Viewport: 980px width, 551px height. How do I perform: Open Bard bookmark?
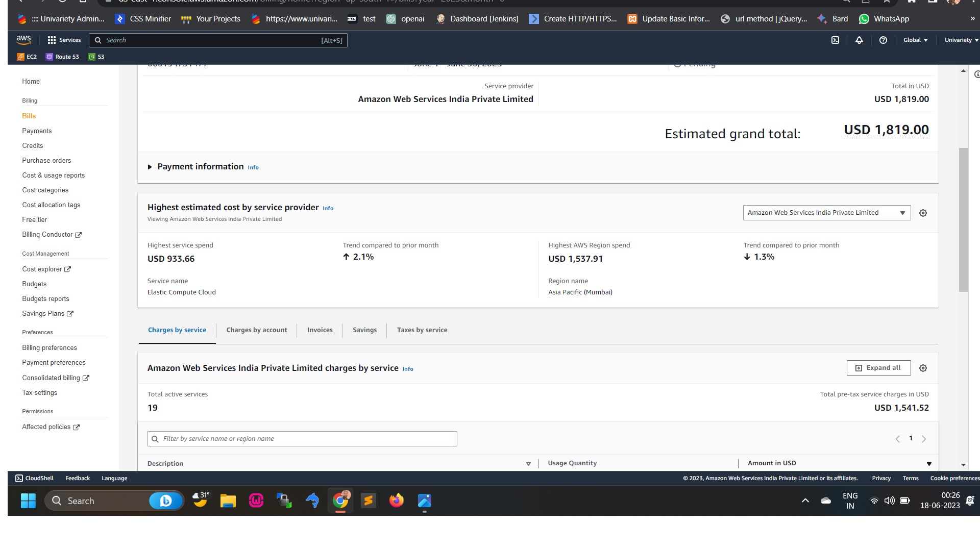pyautogui.click(x=832, y=19)
